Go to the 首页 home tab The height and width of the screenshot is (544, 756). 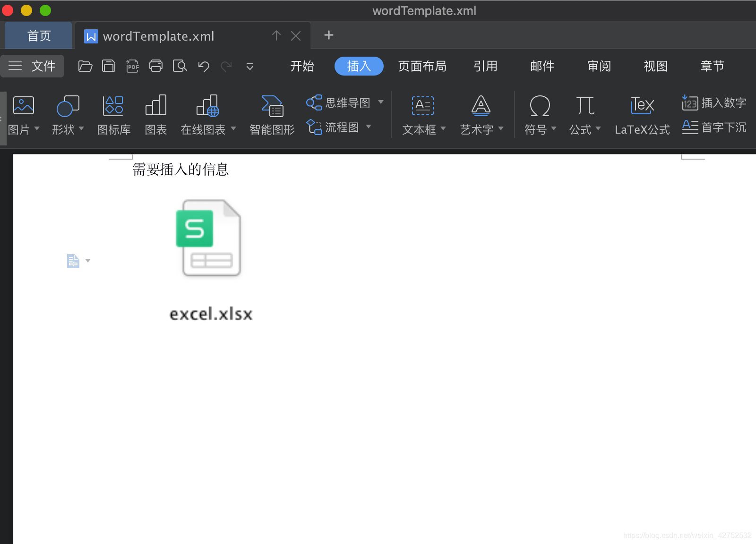39,36
